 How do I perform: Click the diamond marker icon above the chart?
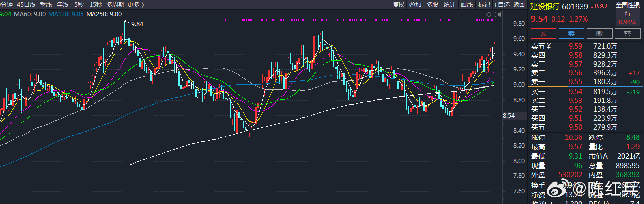[490, 15]
